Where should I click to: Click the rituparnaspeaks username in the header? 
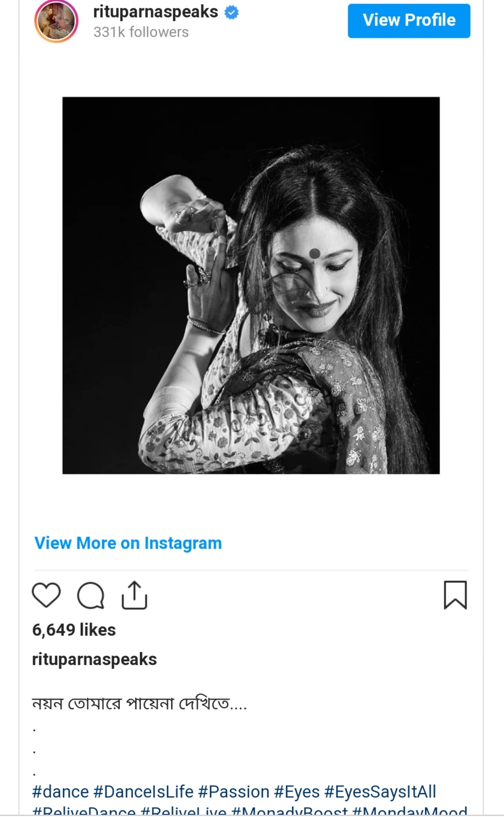pyautogui.click(x=155, y=12)
